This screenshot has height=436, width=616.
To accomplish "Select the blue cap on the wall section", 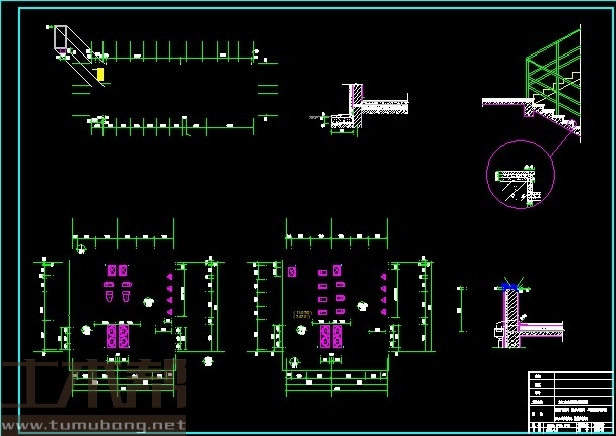I will [x=509, y=288].
